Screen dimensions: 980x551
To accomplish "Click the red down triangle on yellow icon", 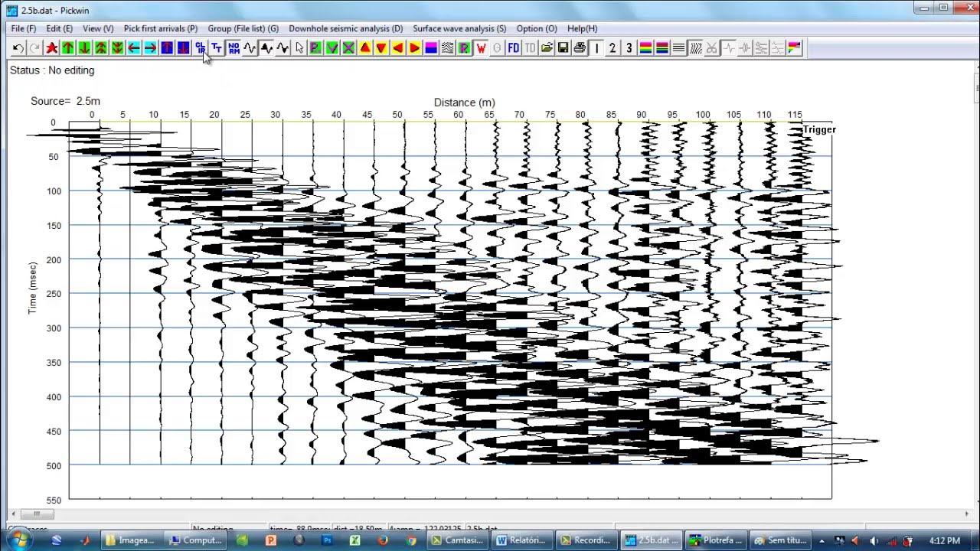I will [x=381, y=48].
